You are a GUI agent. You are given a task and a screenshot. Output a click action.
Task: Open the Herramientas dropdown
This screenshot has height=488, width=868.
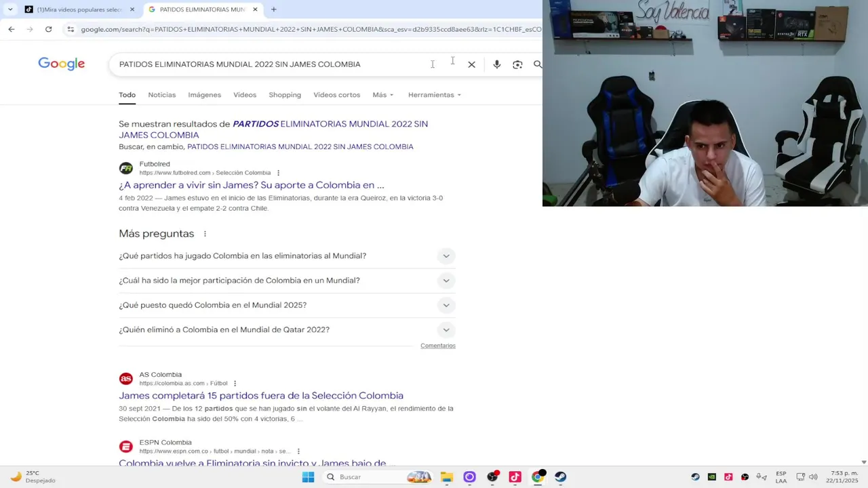(434, 95)
